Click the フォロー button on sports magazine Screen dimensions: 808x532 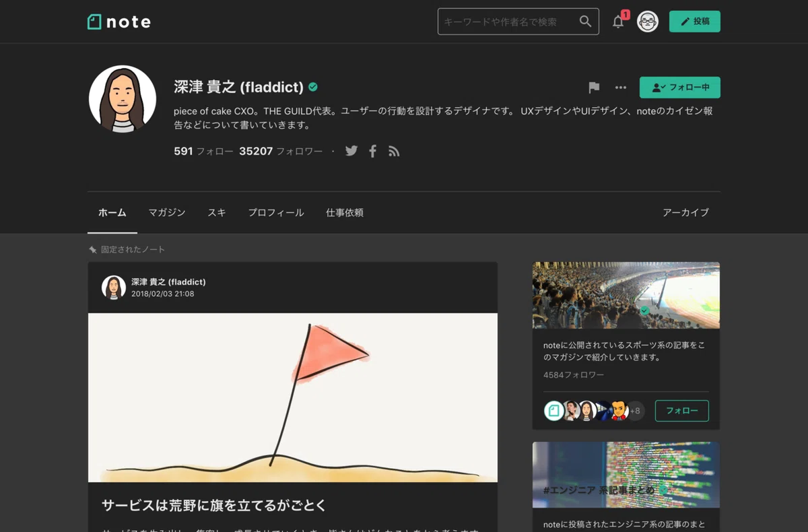(x=682, y=411)
